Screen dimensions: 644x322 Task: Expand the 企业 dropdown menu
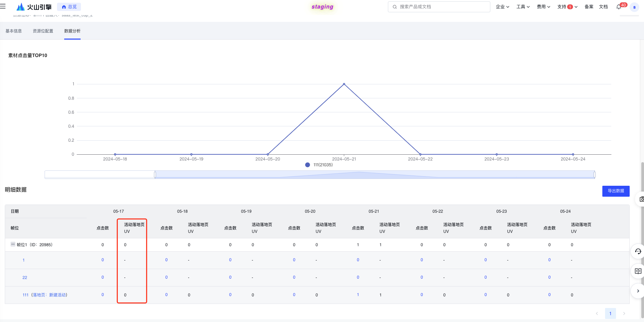(x=503, y=7)
